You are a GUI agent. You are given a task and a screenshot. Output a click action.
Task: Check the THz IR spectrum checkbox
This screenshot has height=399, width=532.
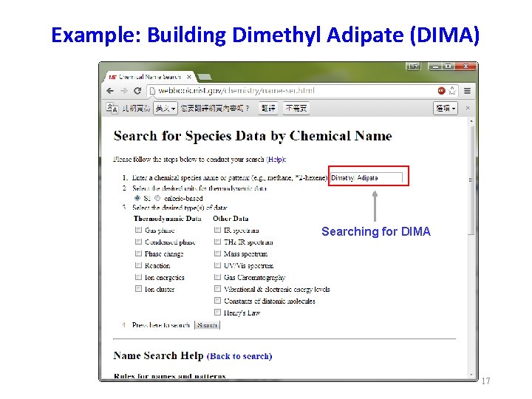click(x=217, y=242)
